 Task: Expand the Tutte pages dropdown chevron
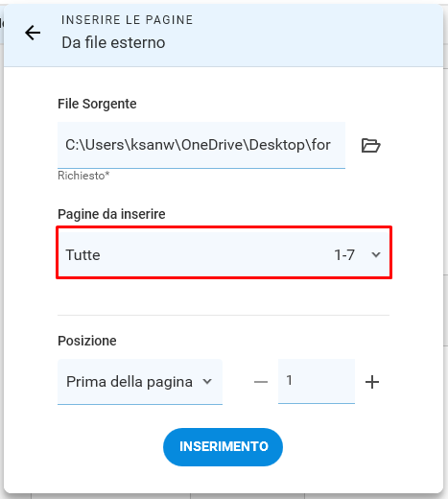pos(376,254)
